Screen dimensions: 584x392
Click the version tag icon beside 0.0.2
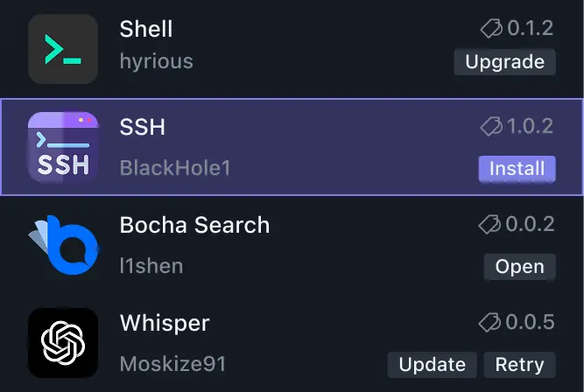491,225
